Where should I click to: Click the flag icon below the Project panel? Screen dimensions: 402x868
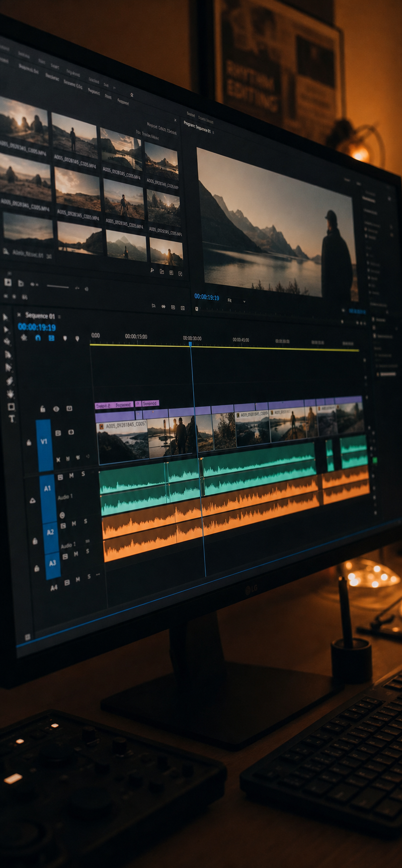[154, 305]
